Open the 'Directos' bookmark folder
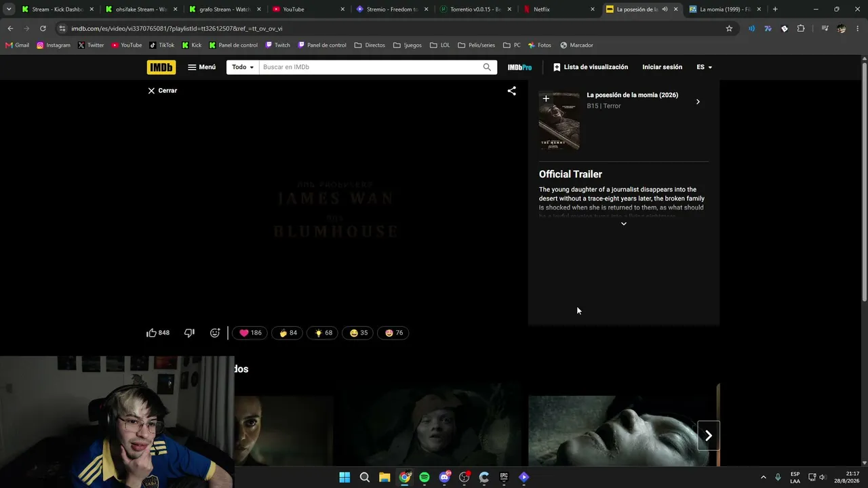This screenshot has height=488, width=868. pyautogui.click(x=370, y=45)
